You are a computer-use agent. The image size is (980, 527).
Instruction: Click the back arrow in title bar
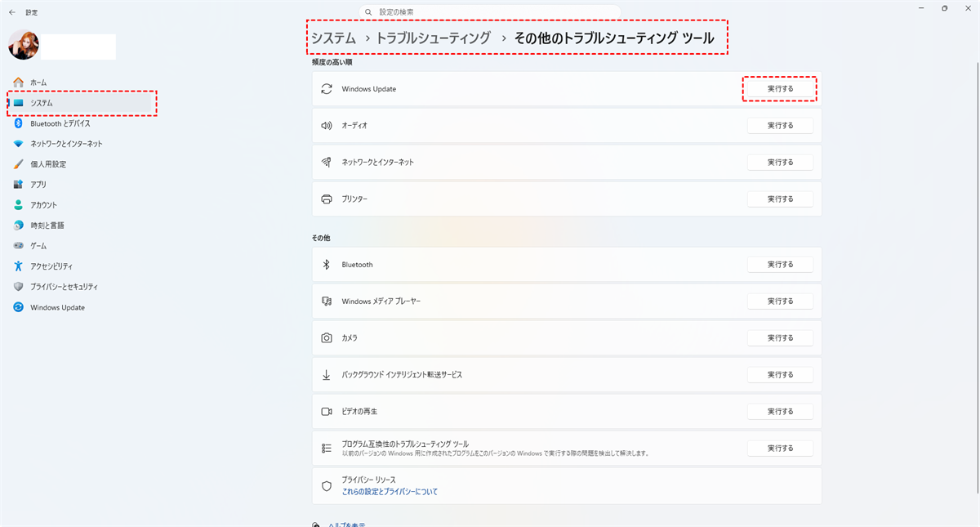tap(11, 12)
